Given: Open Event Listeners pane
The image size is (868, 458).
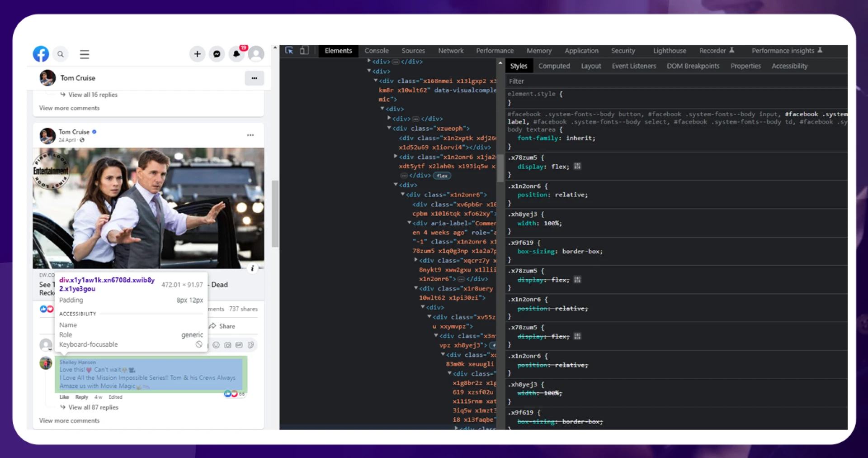Looking at the screenshot, I should [634, 66].
